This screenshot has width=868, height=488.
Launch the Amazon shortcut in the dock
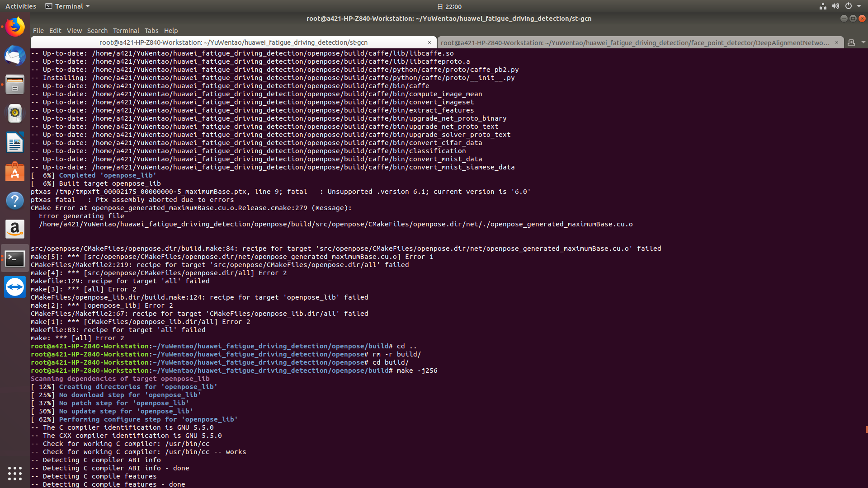click(x=15, y=229)
